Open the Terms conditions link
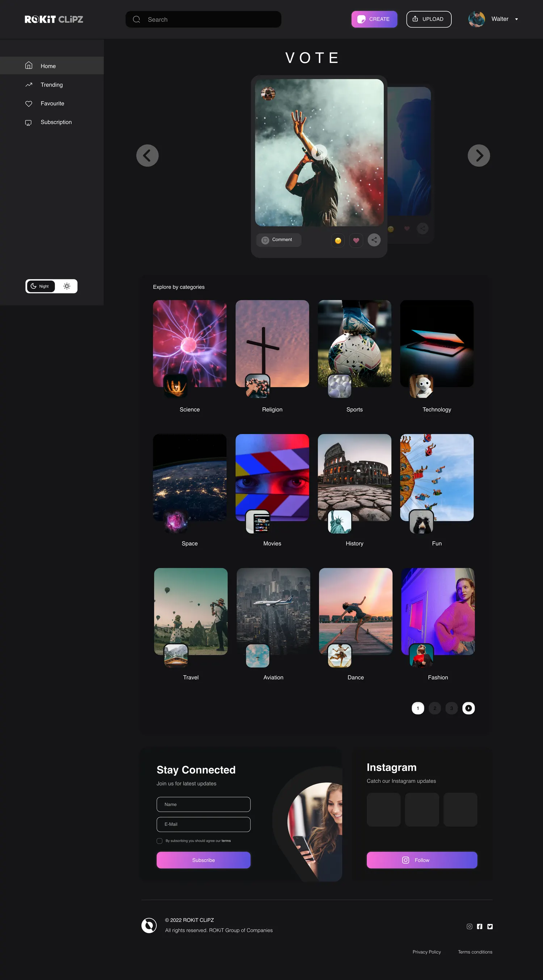 point(475,952)
